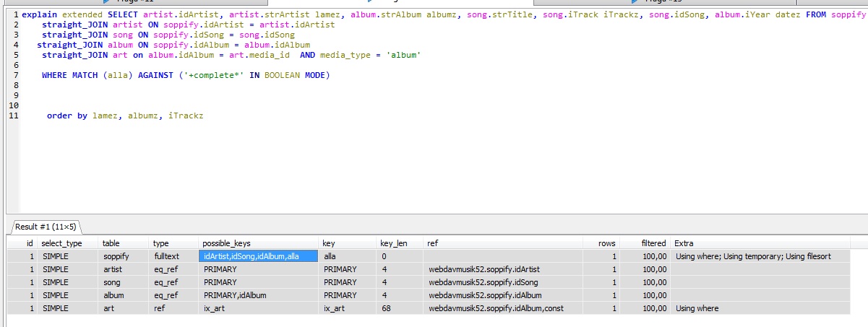Select the alla cell in key column

(x=347, y=256)
